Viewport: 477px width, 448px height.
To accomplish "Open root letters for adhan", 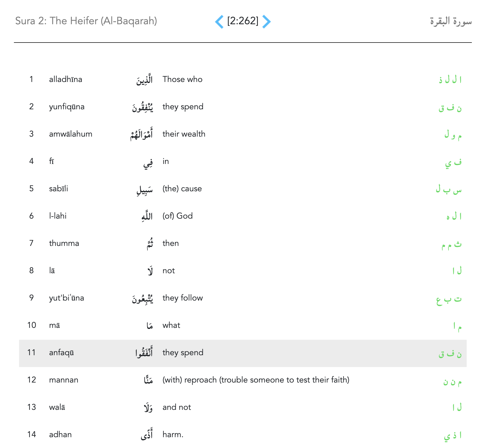I will (x=453, y=435).
